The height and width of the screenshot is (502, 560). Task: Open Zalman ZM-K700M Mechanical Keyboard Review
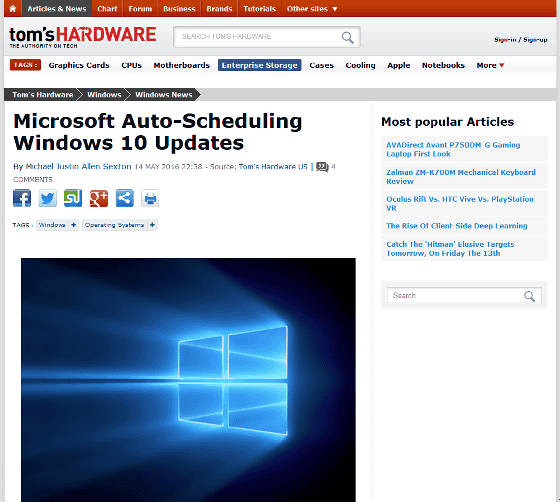coord(461,177)
